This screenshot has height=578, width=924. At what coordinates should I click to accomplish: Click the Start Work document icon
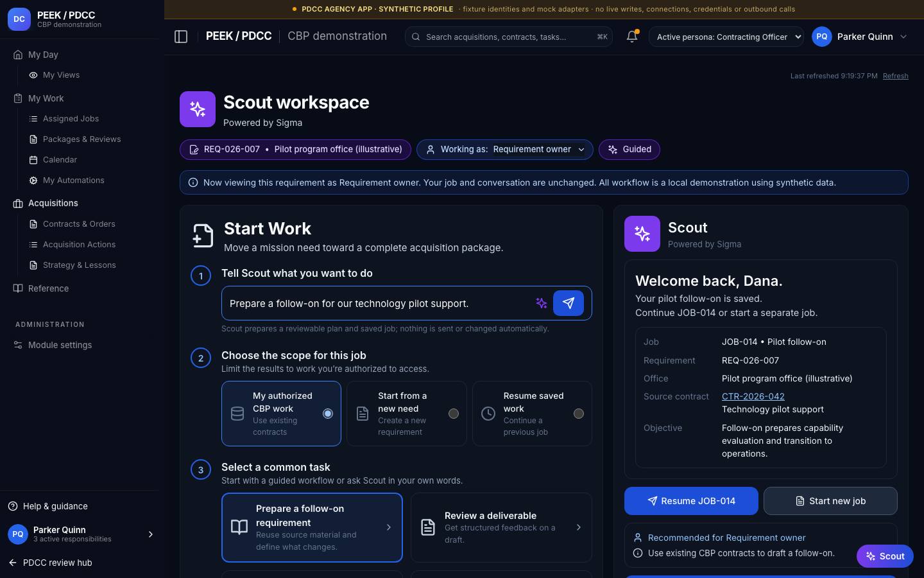click(x=203, y=236)
